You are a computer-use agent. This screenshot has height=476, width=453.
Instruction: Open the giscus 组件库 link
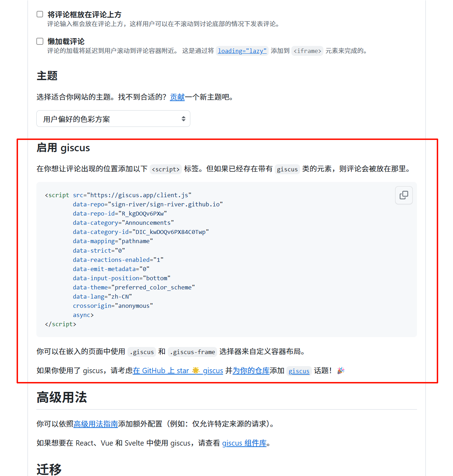(x=244, y=443)
